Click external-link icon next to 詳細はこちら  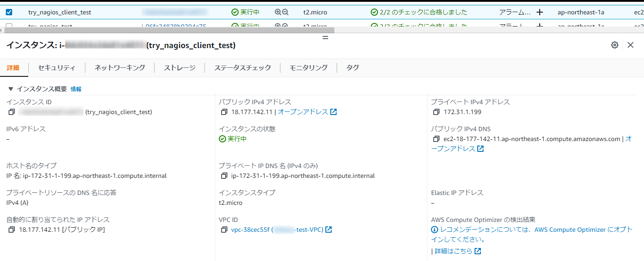click(478, 251)
